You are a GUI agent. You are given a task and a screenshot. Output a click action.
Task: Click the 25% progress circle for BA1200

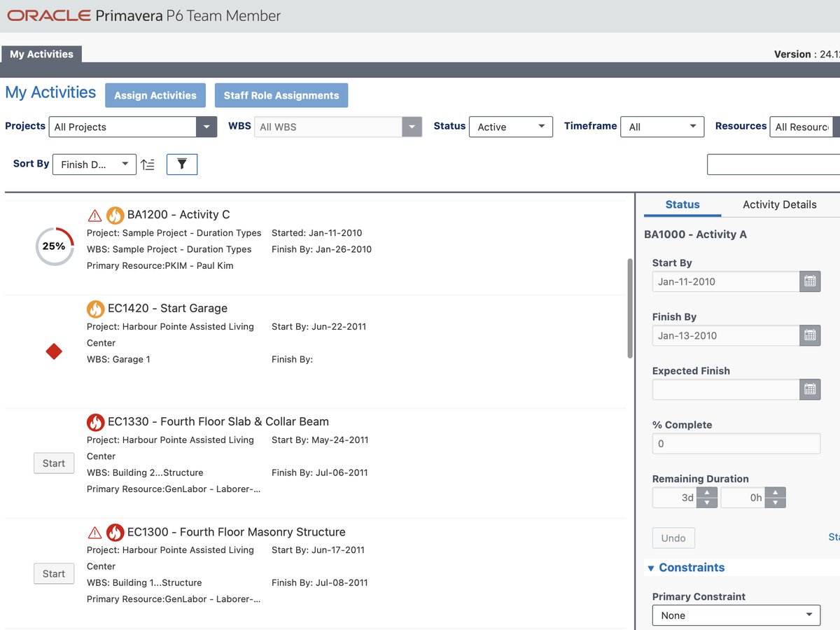click(55, 246)
